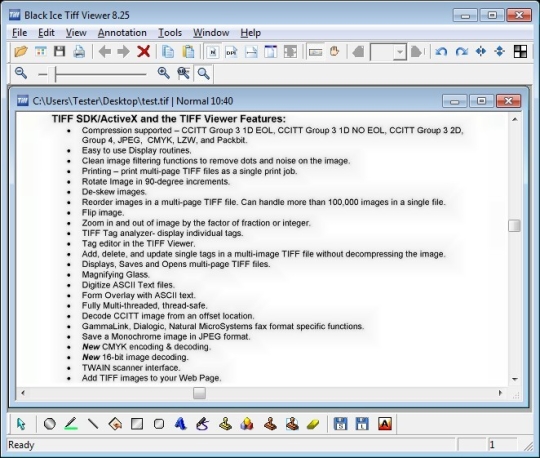Click the document scroll up arrow
The image size is (540, 458).
[515, 119]
